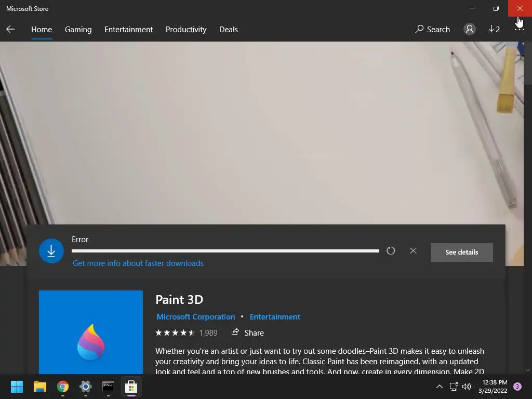Open the network status icon

coord(454,387)
